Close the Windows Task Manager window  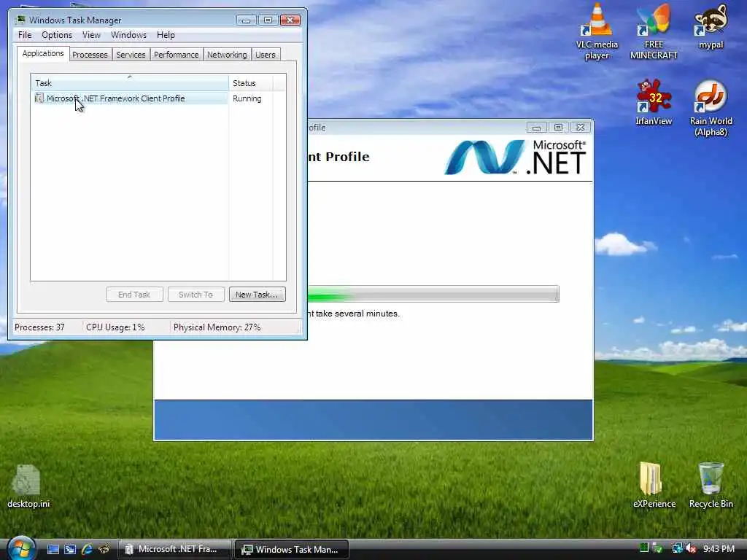tap(290, 20)
